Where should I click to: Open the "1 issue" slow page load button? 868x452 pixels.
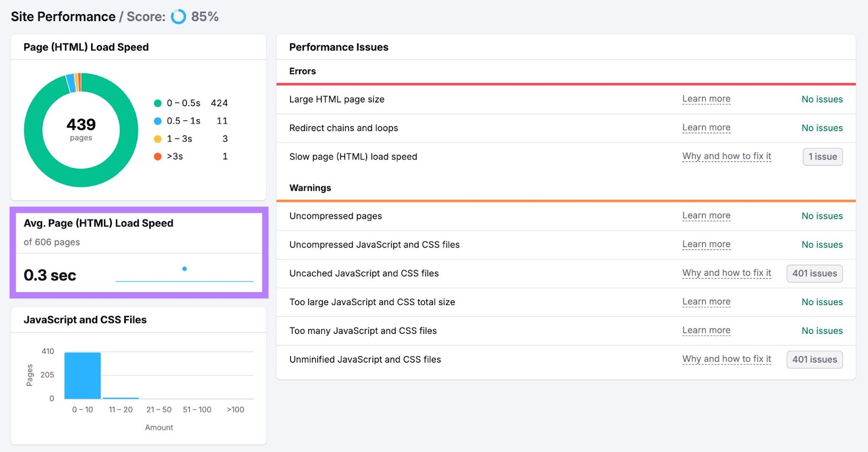(822, 157)
